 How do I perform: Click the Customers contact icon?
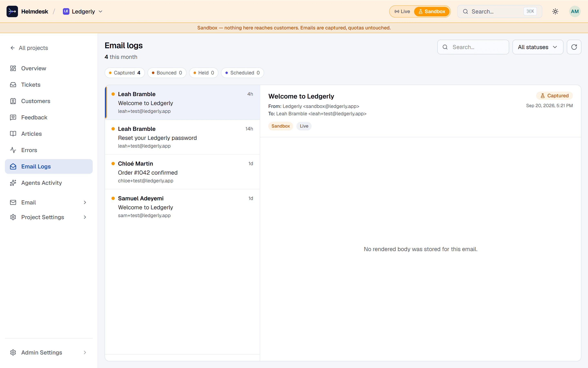pyautogui.click(x=13, y=101)
